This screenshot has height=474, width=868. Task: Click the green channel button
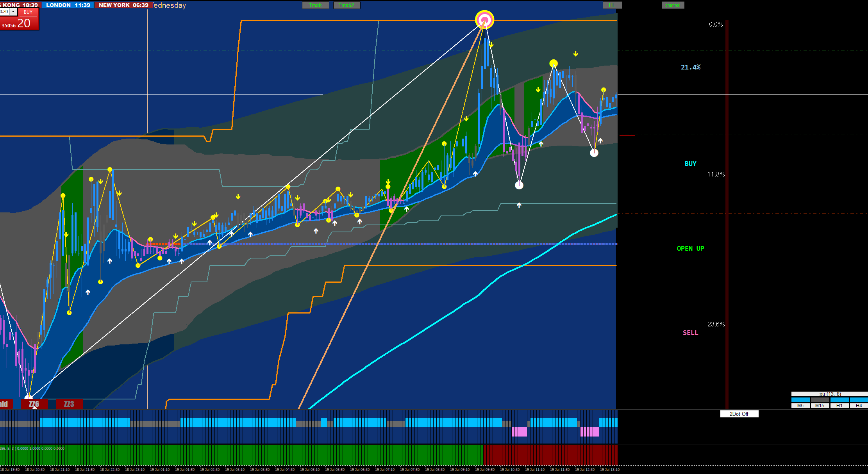pos(673,5)
